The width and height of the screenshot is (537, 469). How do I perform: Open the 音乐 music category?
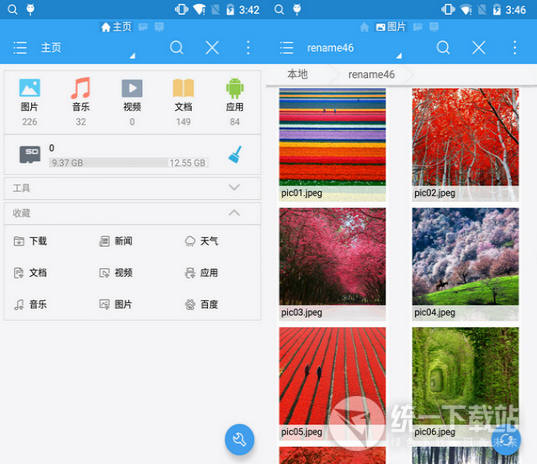pos(81,102)
